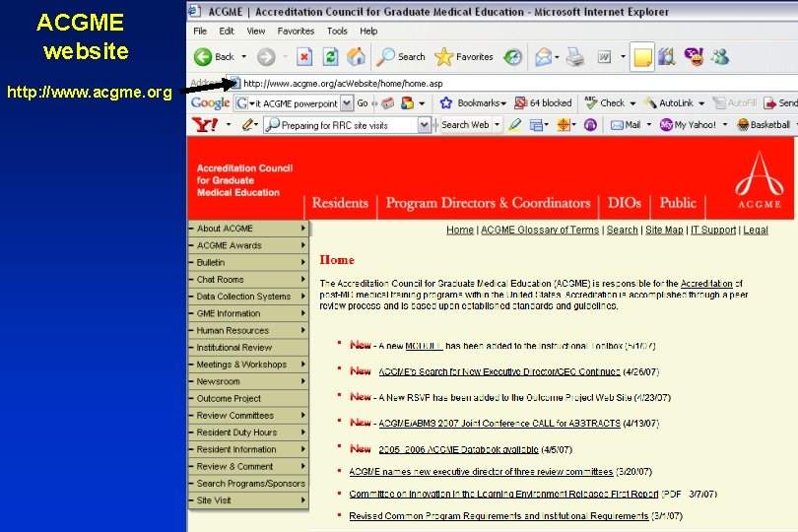Open the History clock icon
Image resolution: width=798 pixels, height=532 pixels.
click(512, 56)
